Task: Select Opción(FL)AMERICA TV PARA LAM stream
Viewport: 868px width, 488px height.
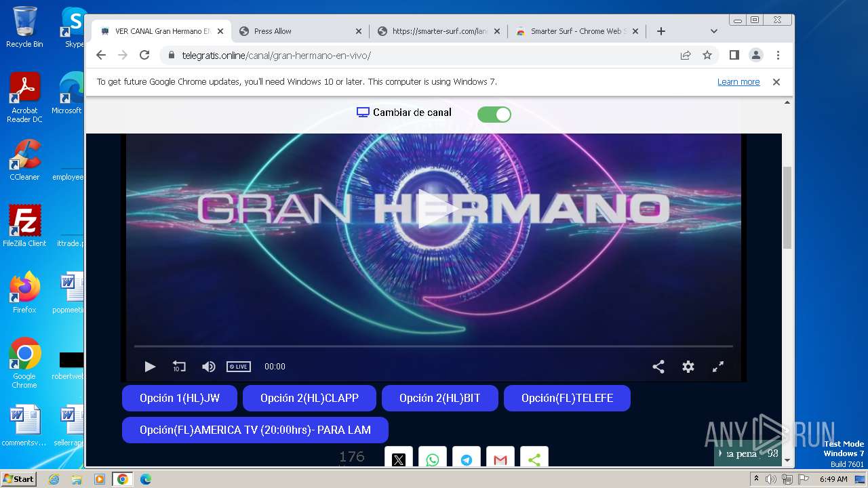Action: [255, 430]
